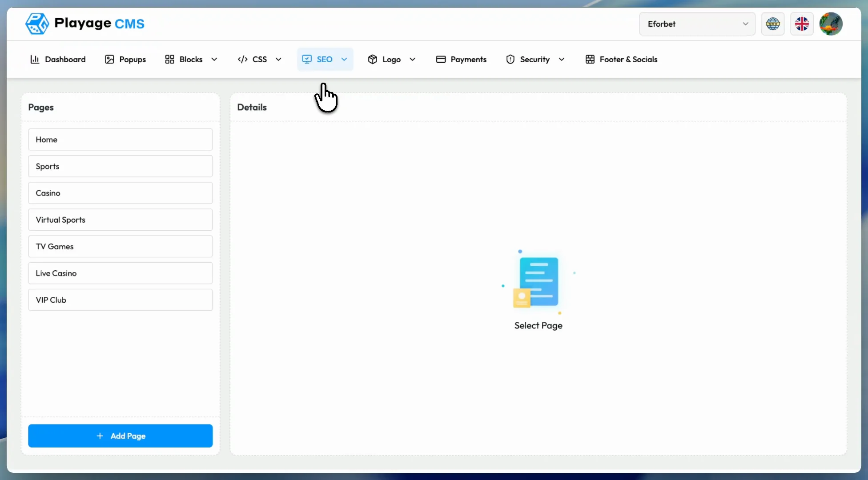Viewport: 868px width, 480px height.
Task: Click the CSS code brackets icon
Action: pyautogui.click(x=242, y=60)
